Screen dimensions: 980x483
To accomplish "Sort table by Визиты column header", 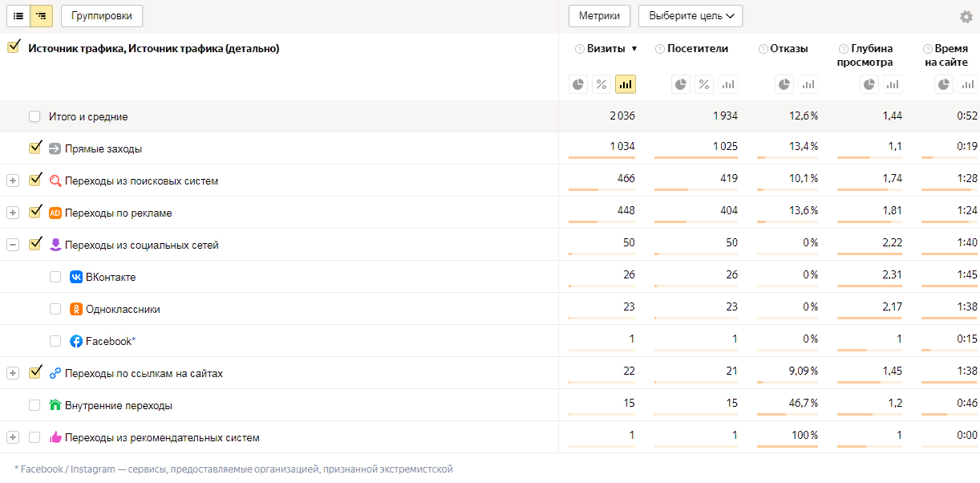I will click(605, 49).
